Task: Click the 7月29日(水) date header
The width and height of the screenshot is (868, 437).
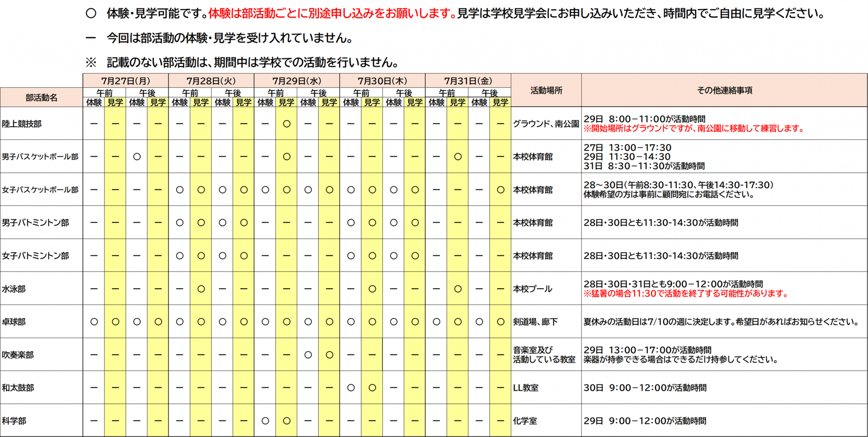Action: (x=297, y=81)
